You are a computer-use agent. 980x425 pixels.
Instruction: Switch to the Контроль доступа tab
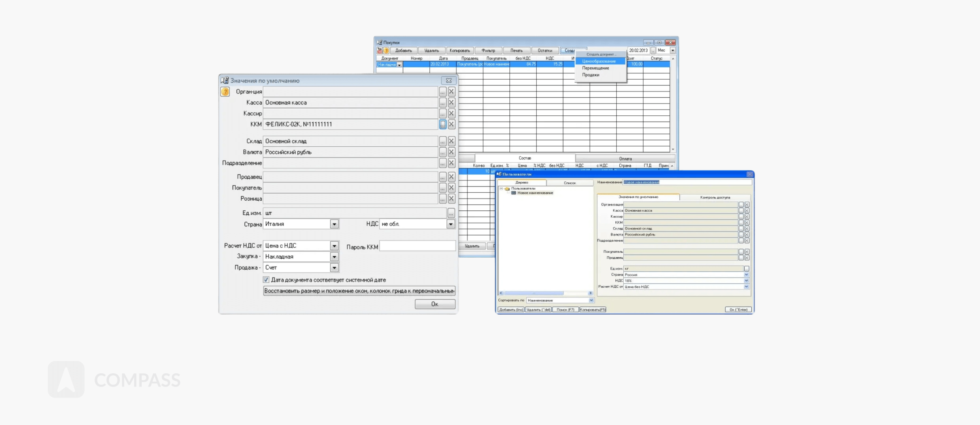pyautogui.click(x=715, y=197)
